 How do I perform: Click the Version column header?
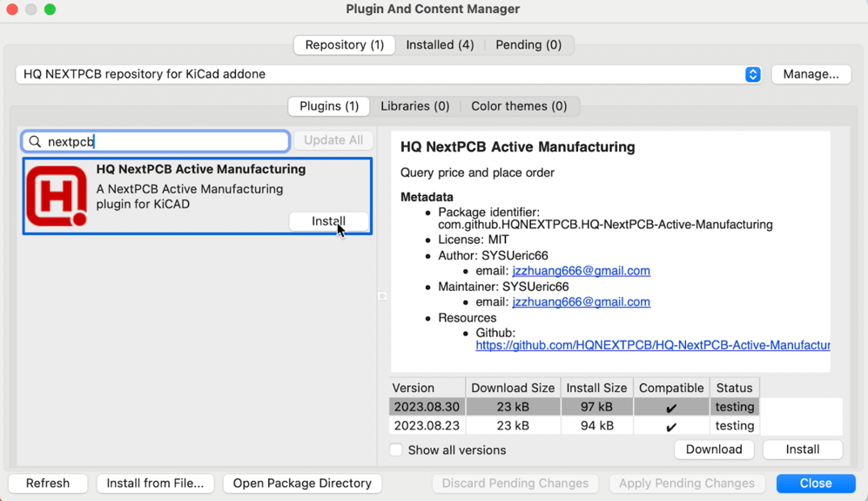point(427,388)
